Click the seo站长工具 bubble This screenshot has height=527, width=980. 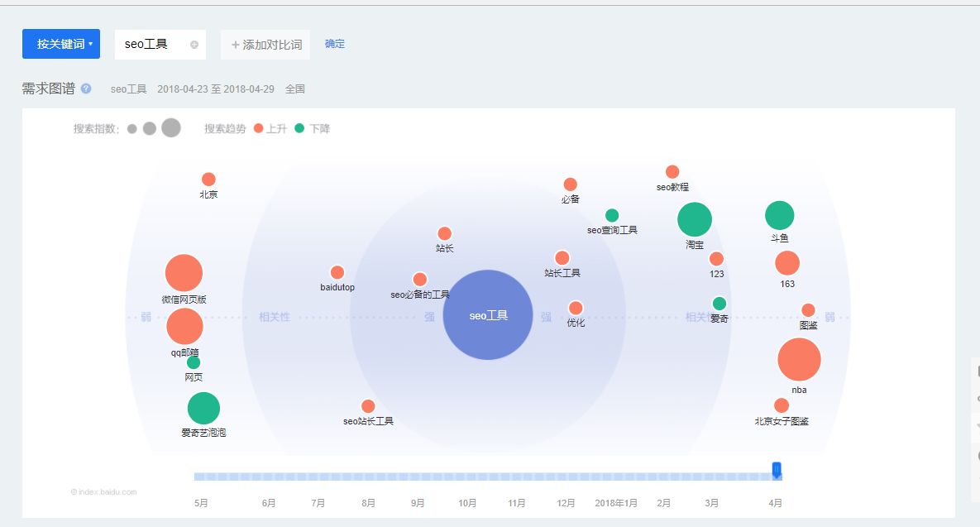click(368, 407)
